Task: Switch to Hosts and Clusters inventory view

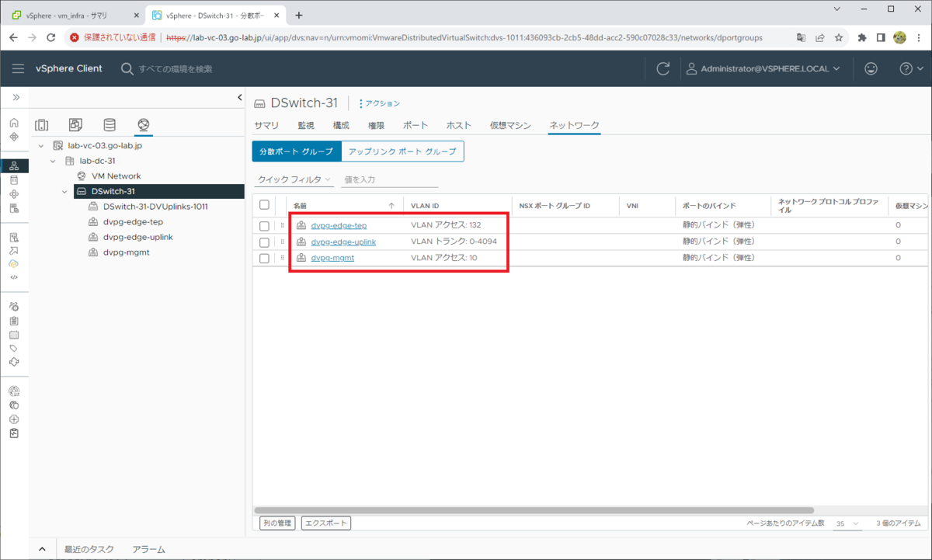Action: [x=42, y=125]
